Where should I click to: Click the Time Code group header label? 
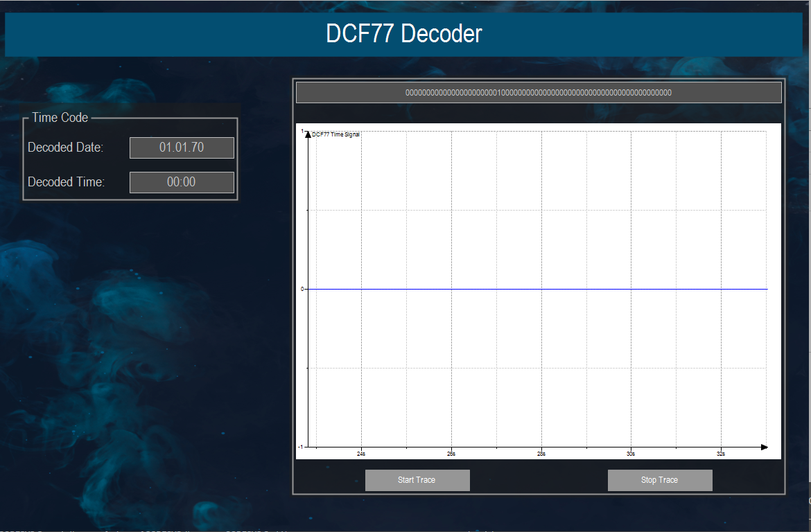point(59,117)
